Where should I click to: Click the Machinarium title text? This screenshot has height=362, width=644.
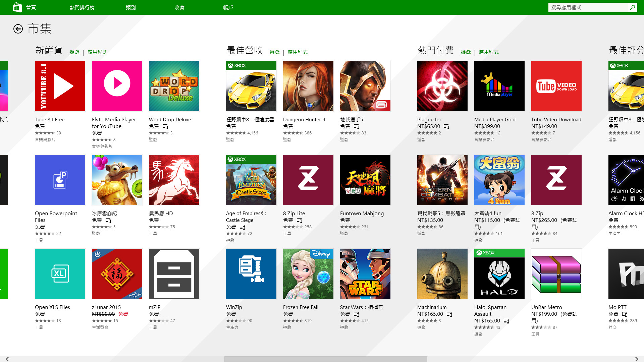pos(432,307)
